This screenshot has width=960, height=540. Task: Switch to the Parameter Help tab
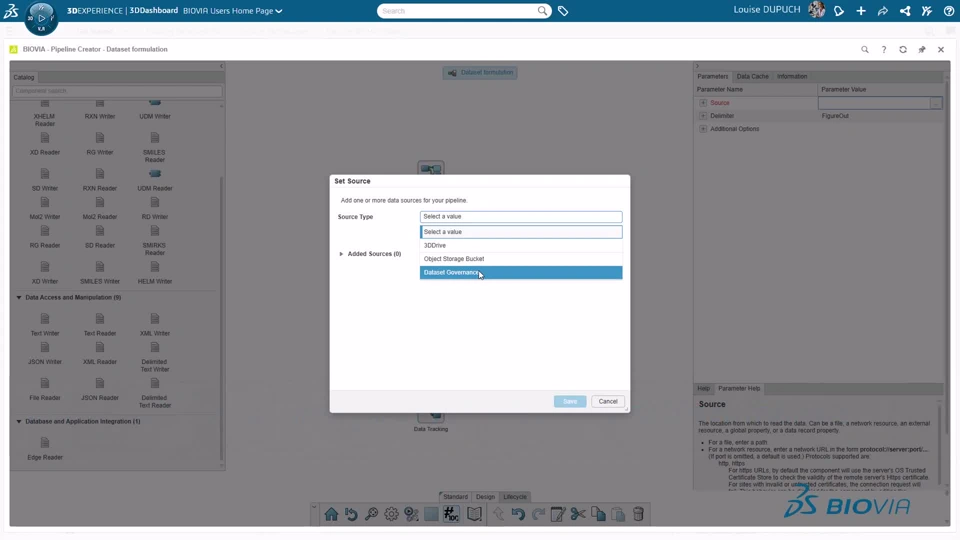739,389
